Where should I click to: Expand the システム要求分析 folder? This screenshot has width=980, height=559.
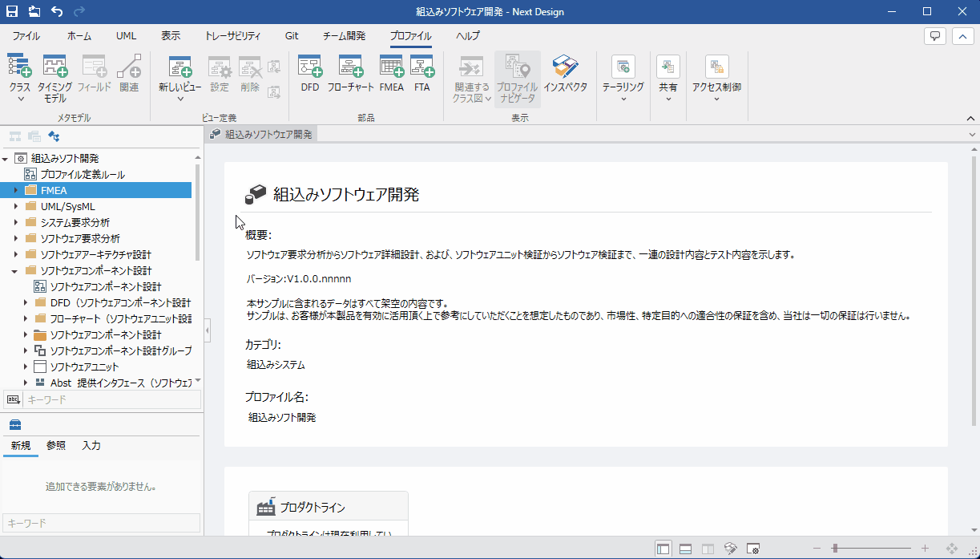(15, 222)
